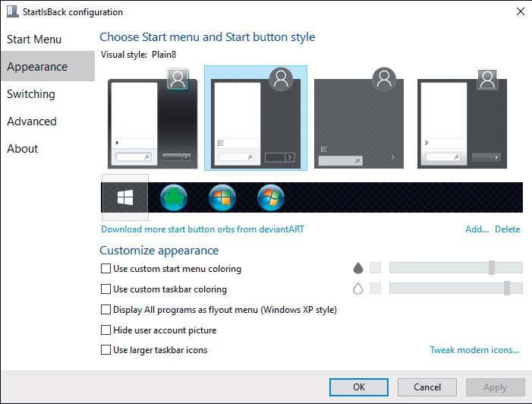Open Download more start button orbs link
Viewport: 532px width, 404px height.
pyautogui.click(x=203, y=229)
